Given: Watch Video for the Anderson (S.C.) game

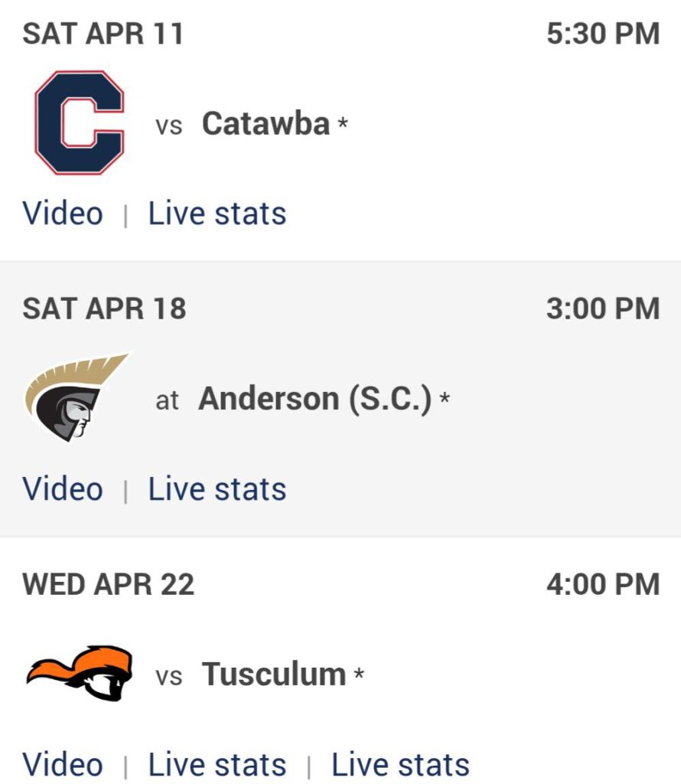Looking at the screenshot, I should pos(63,488).
